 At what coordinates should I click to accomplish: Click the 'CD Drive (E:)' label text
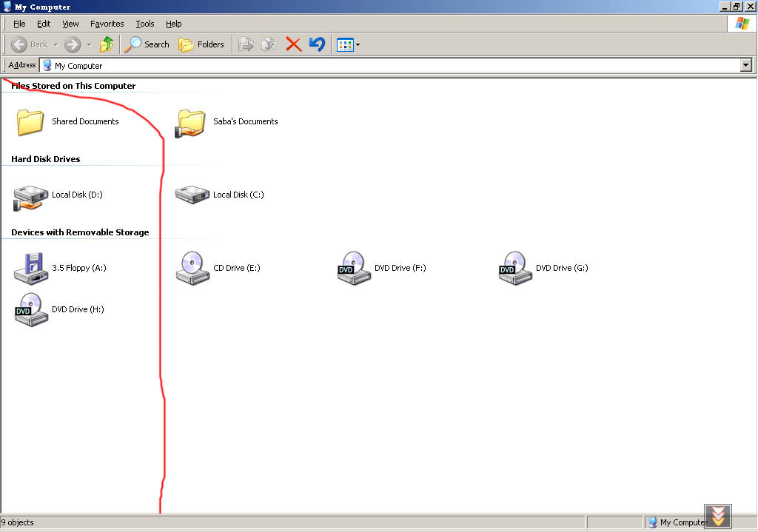coord(236,268)
